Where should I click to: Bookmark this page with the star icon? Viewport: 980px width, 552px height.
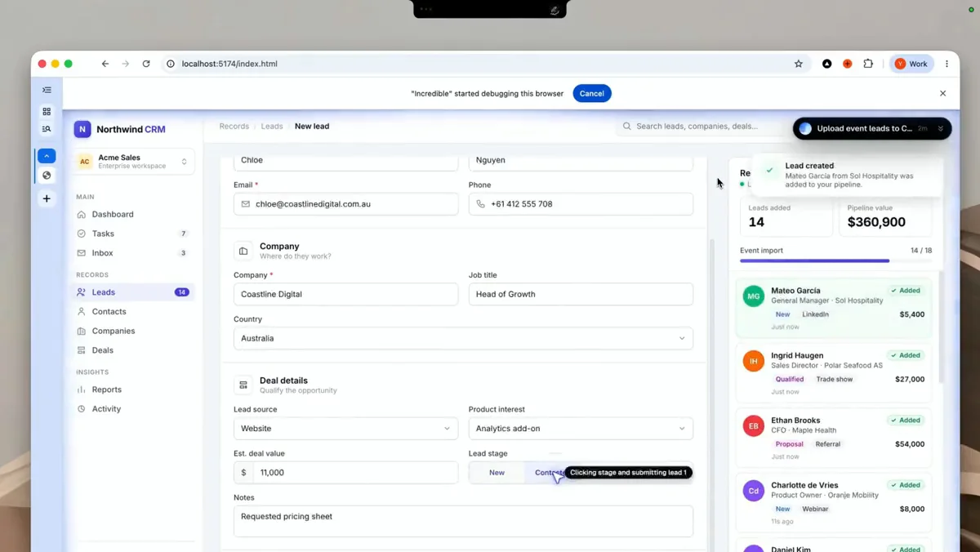(799, 64)
